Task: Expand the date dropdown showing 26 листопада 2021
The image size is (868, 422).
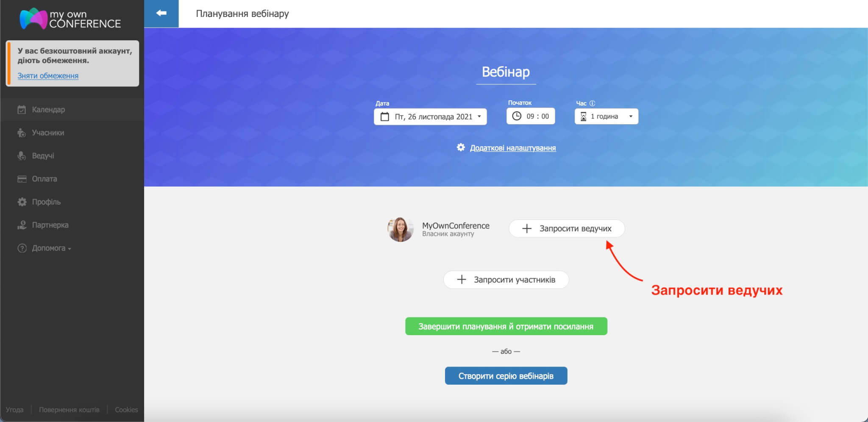Action: pyautogui.click(x=479, y=117)
